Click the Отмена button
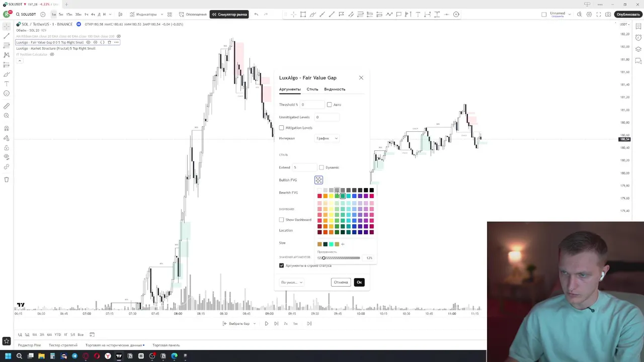This screenshot has width=644, height=362. click(341, 282)
